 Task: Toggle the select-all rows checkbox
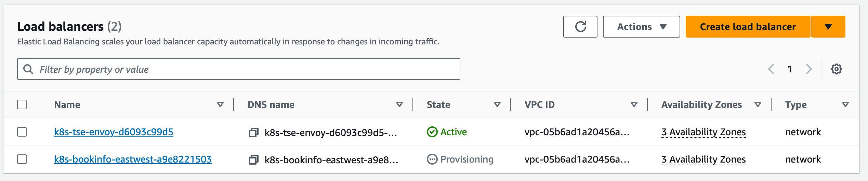coord(22,105)
